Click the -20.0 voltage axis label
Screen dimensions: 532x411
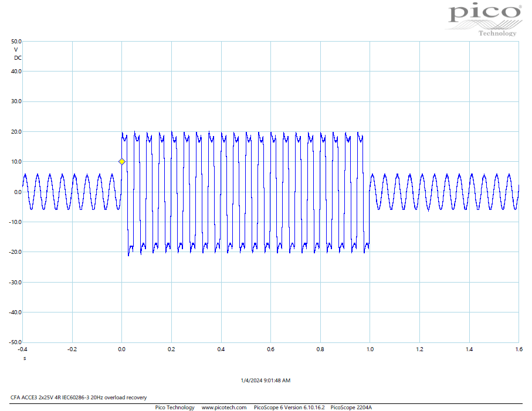click(x=15, y=252)
